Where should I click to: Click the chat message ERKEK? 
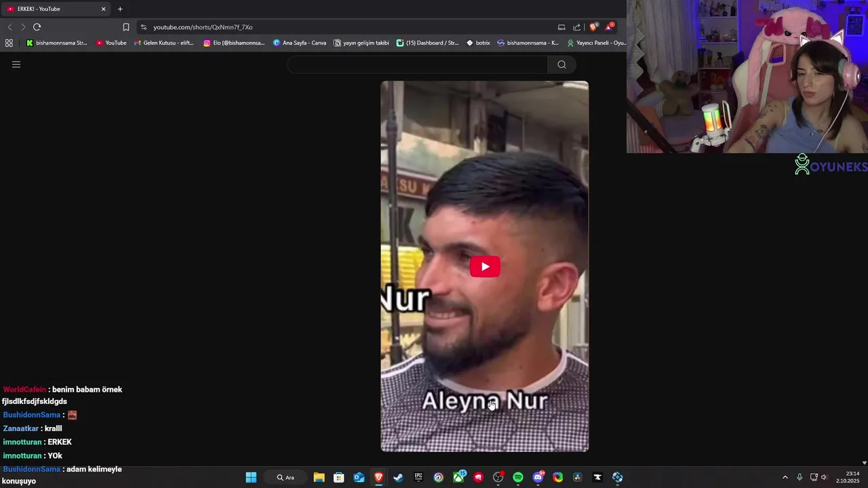(x=60, y=442)
